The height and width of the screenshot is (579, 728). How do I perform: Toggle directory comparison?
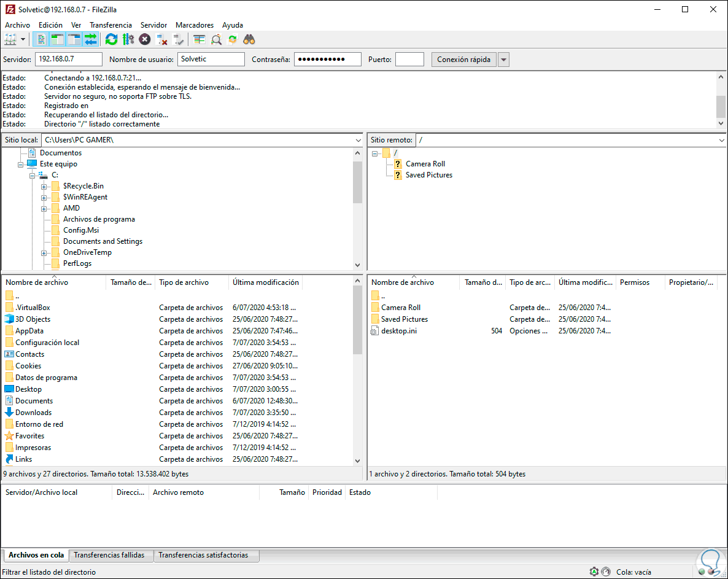(x=216, y=39)
